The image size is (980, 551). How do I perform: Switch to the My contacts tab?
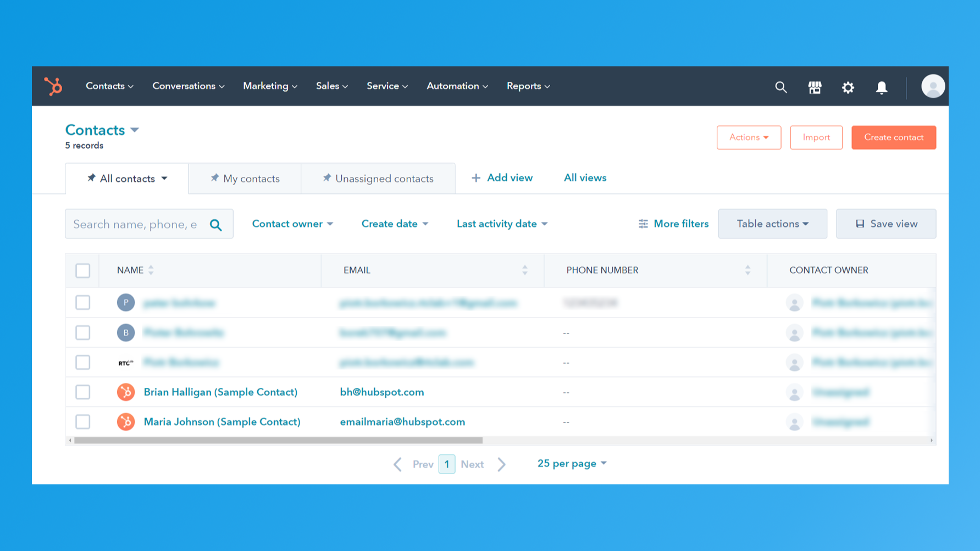245,178
